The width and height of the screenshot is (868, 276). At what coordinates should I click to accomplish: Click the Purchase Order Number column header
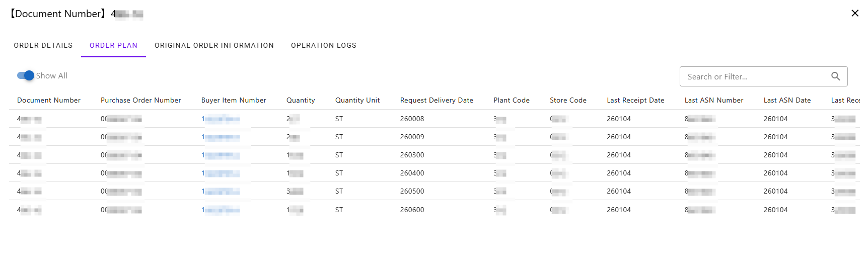point(140,100)
